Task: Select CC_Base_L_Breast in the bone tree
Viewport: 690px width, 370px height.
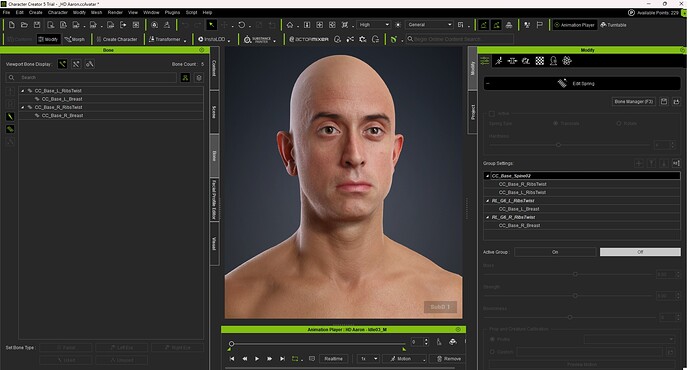Action: click(x=62, y=99)
